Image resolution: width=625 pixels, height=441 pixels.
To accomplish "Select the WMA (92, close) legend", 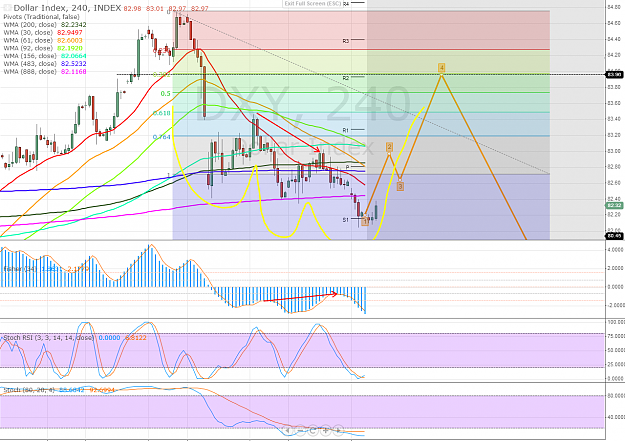I will tap(28, 48).
